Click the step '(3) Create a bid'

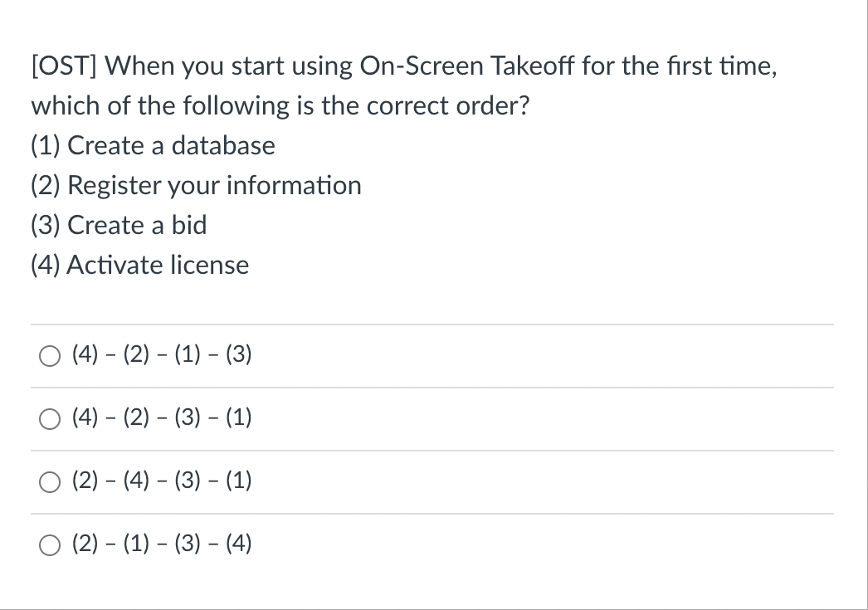(119, 225)
